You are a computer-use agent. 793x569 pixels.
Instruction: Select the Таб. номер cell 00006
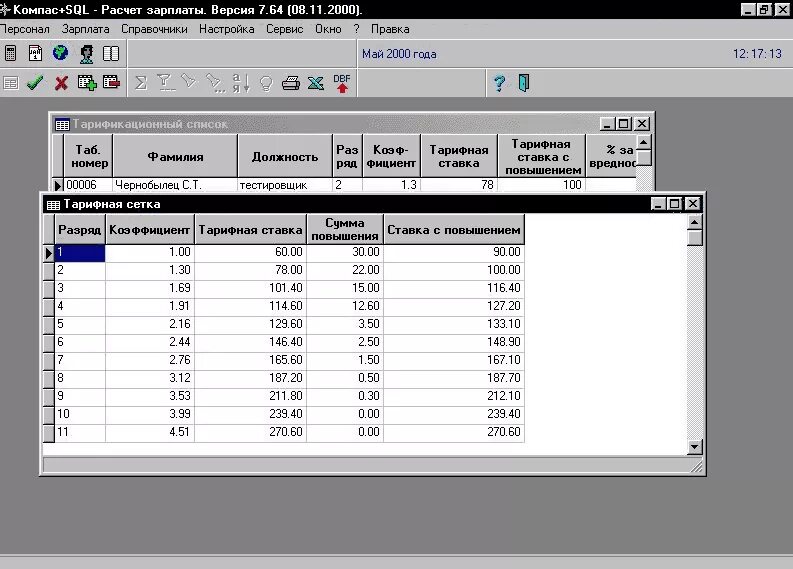pyautogui.click(x=89, y=185)
